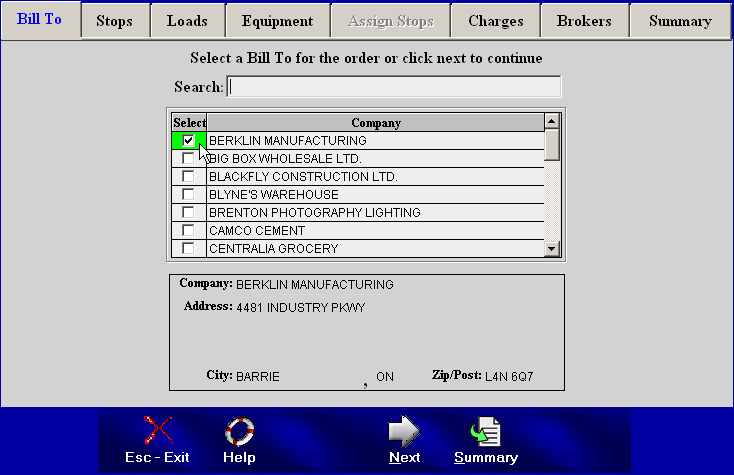Open the Loads tab
Screen dimensions: 734x475
(188, 22)
